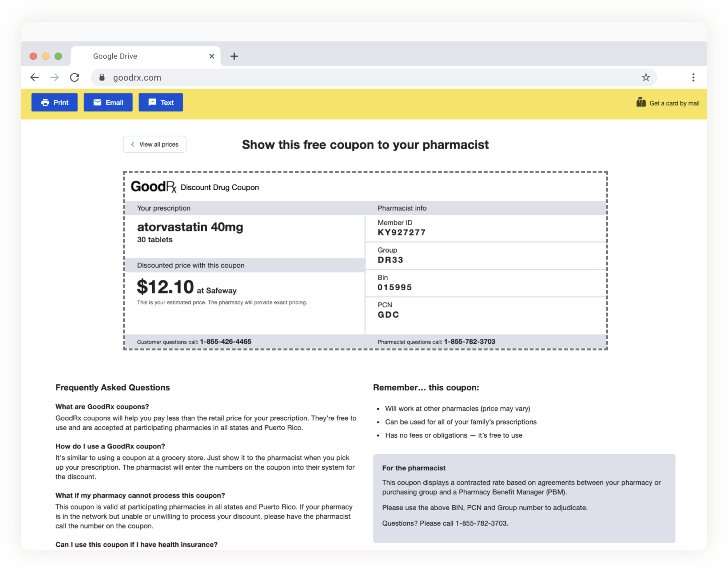
Task: Click the GoodRx logo on coupon
Action: 153,187
